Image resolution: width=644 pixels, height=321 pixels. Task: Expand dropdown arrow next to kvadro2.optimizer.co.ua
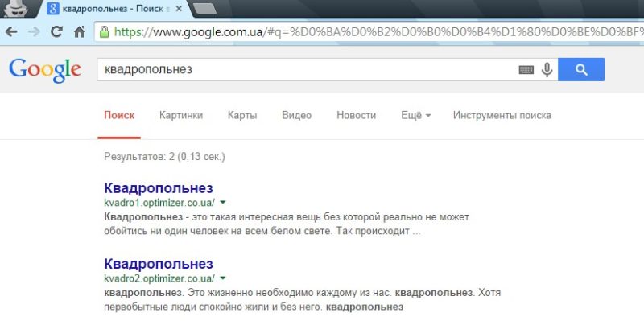tap(223, 278)
